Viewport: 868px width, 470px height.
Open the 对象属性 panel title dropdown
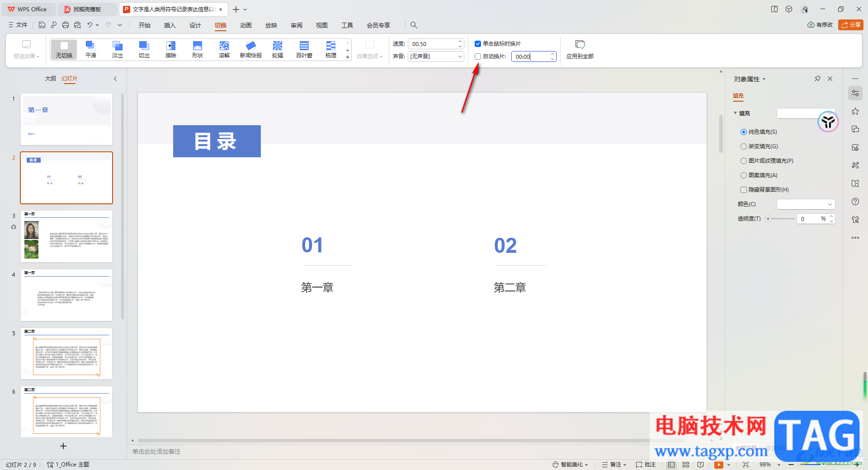[x=764, y=79]
